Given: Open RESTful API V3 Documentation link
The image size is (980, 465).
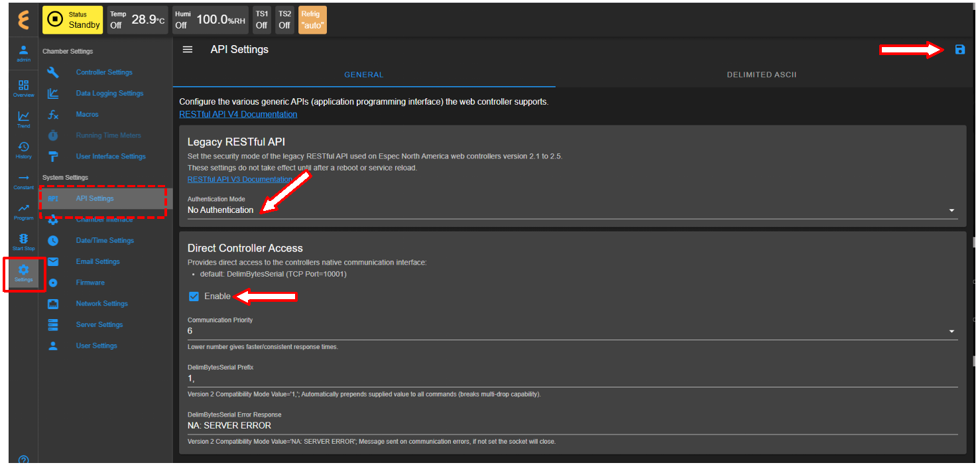Looking at the screenshot, I should [240, 179].
